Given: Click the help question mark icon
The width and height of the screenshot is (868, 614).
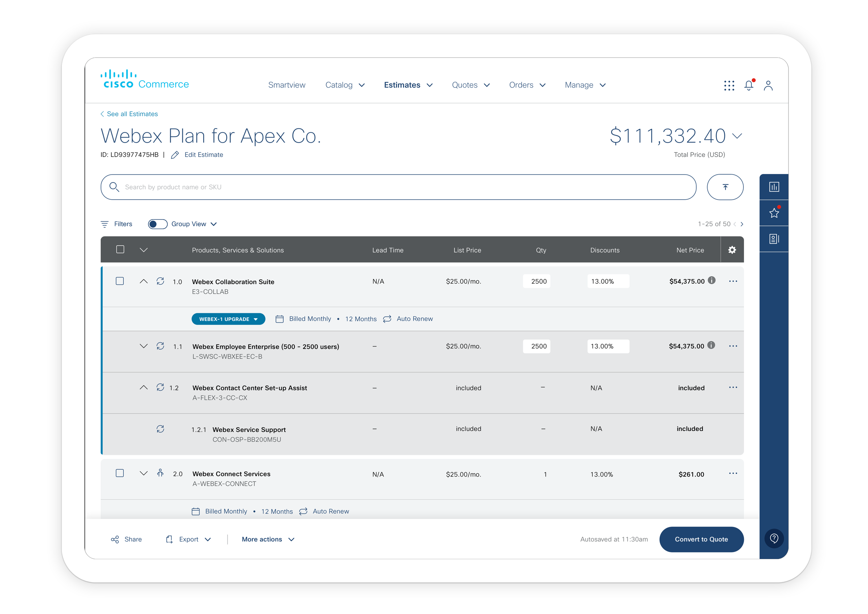Looking at the screenshot, I should tap(774, 538).
